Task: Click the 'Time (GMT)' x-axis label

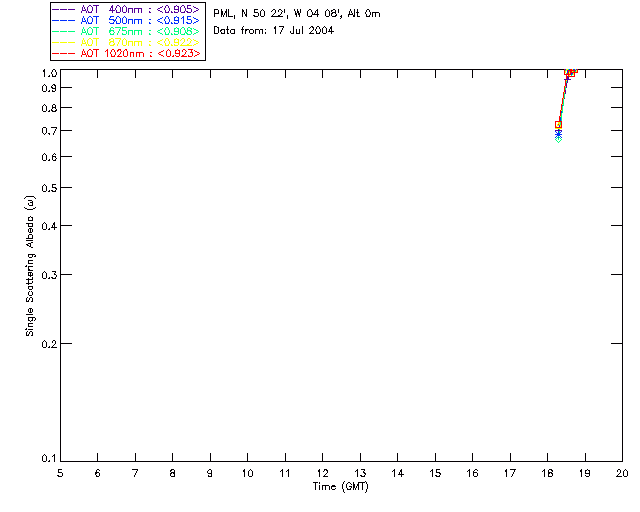Action: click(340, 487)
